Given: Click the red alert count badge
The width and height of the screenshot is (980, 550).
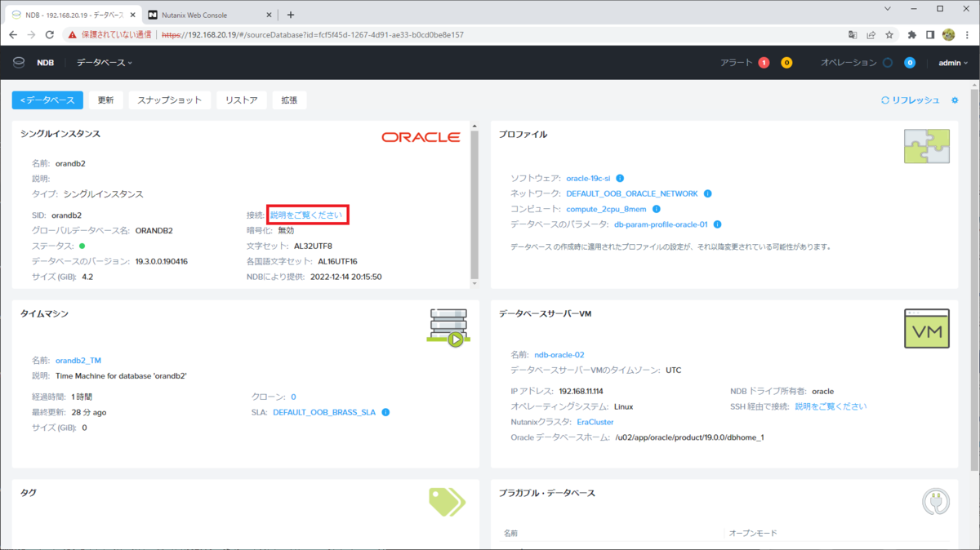Looking at the screenshot, I should point(764,63).
